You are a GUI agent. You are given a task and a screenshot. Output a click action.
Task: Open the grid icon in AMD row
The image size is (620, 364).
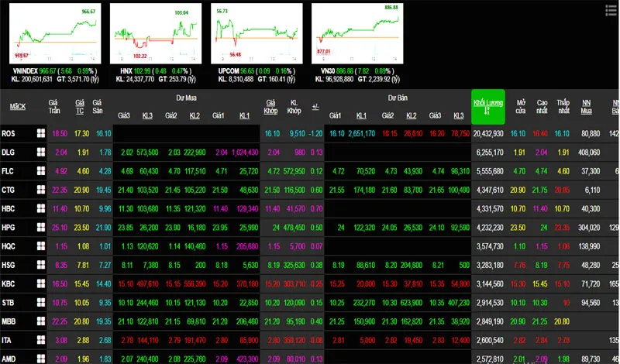(x=41, y=359)
